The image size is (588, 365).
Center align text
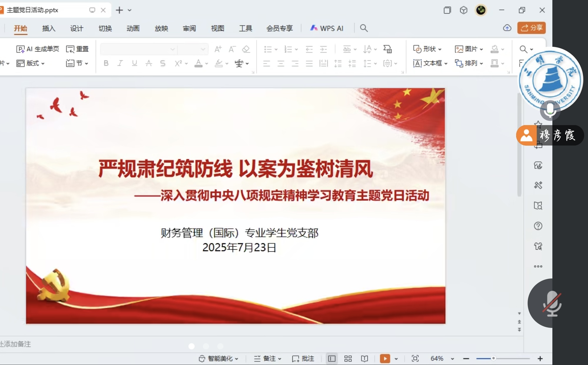(x=281, y=63)
